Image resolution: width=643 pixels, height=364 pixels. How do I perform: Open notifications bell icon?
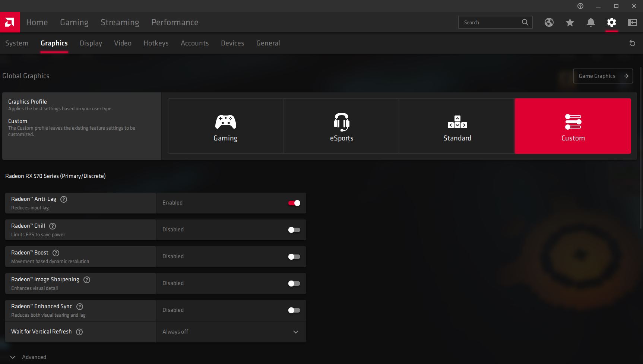tap(590, 22)
